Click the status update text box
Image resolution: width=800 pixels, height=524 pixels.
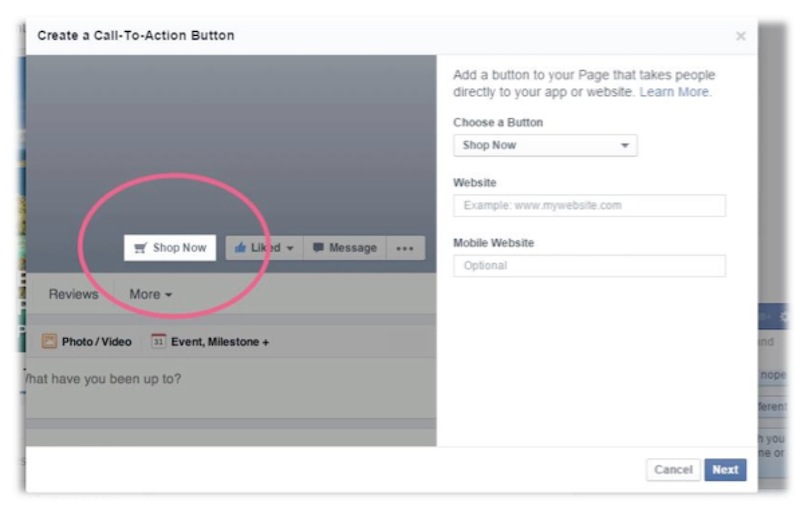231,388
